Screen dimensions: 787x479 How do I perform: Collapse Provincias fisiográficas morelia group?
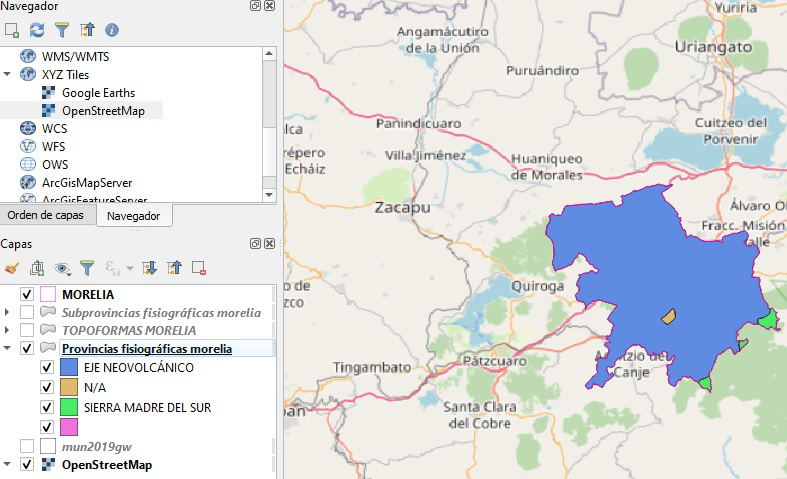[7, 348]
